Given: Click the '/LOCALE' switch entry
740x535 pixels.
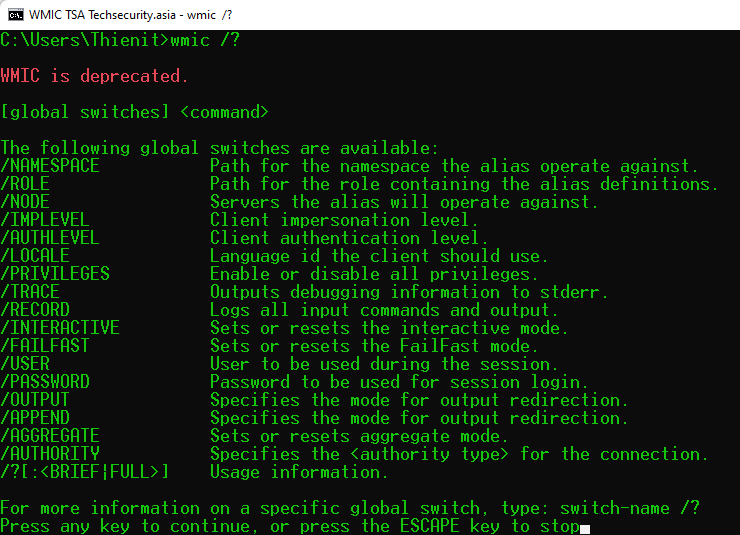Looking at the screenshot, I should tap(35, 256).
